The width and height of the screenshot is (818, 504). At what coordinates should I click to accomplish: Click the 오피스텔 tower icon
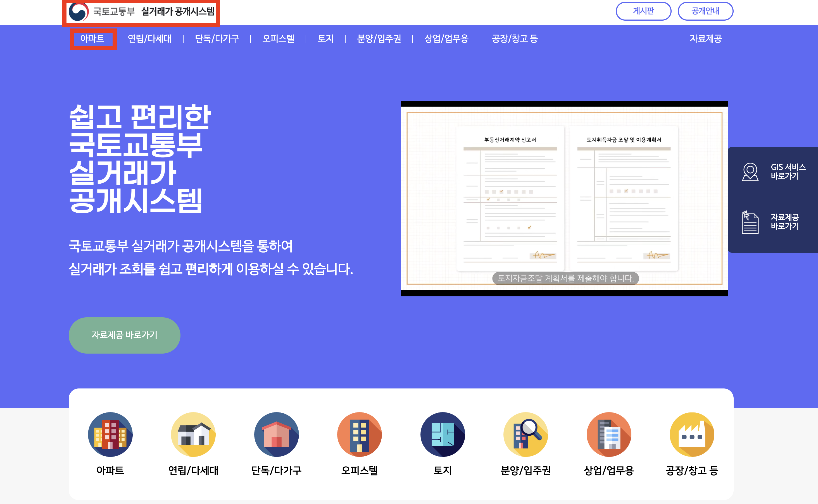[359, 434]
